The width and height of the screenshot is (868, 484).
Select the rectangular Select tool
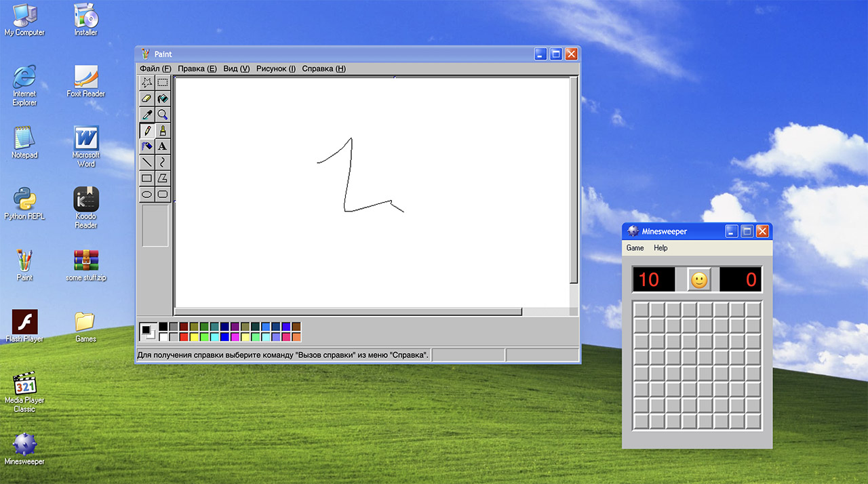[x=163, y=83]
